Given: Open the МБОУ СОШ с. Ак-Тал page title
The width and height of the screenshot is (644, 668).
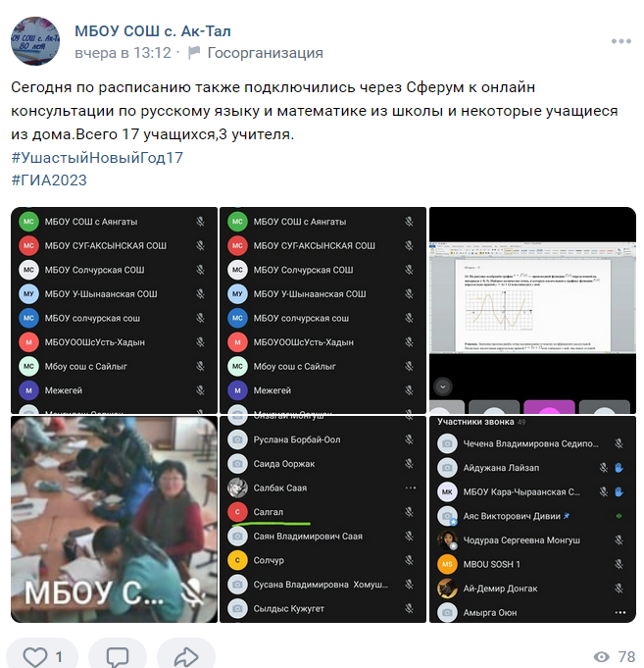Looking at the screenshot, I should coord(153,31).
